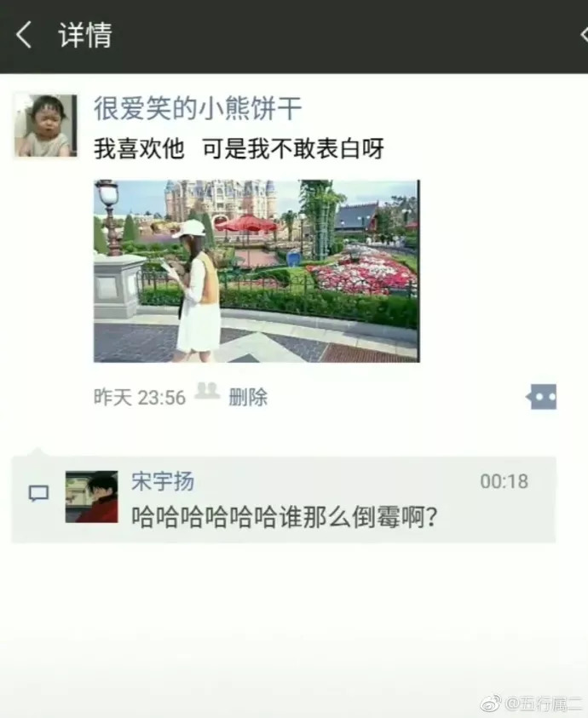Tap the partially visible top-right header icon
Screen dimensions: 588x718
(x=584, y=35)
